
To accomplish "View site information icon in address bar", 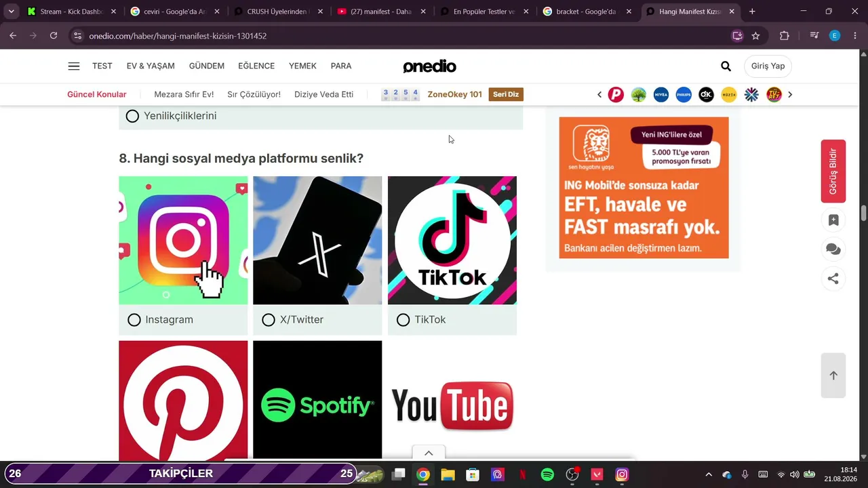I will click(77, 36).
